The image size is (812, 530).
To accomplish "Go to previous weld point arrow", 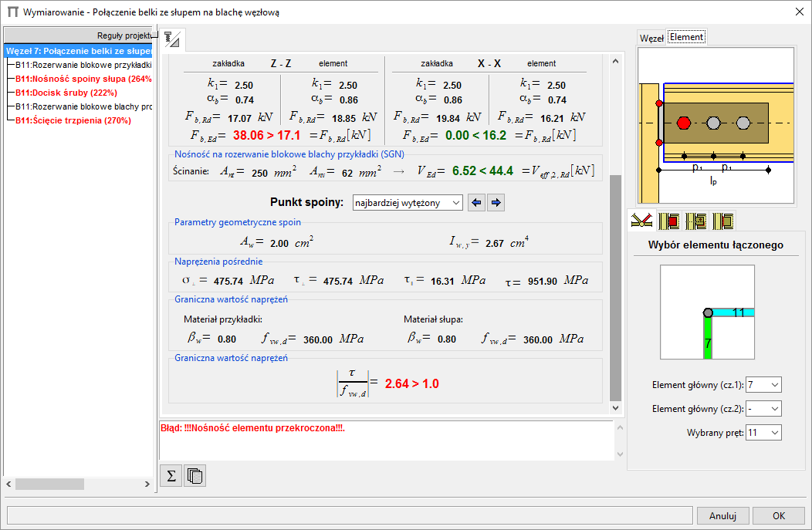I will (477, 203).
